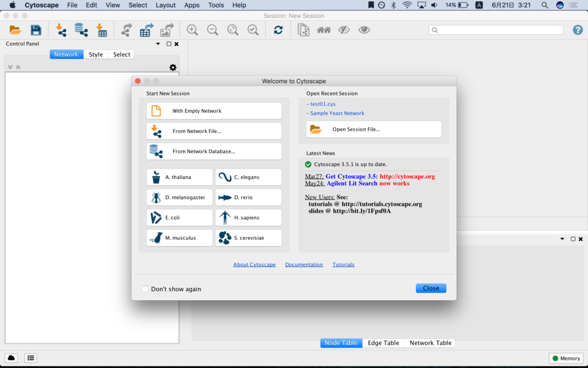Select C. elegans organism network
This screenshot has height=368, width=588.
tap(248, 177)
